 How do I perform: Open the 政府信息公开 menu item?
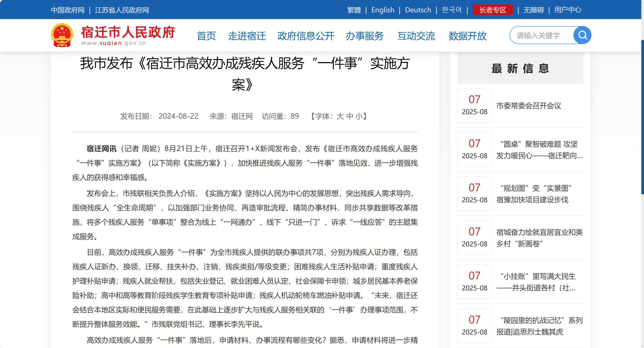[x=306, y=36]
